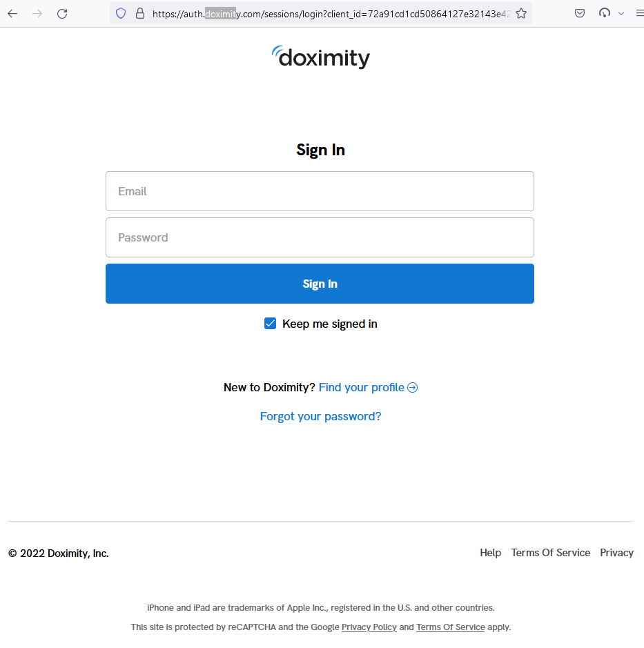
Task: Open the Google Privacy Policy link
Action: click(369, 627)
